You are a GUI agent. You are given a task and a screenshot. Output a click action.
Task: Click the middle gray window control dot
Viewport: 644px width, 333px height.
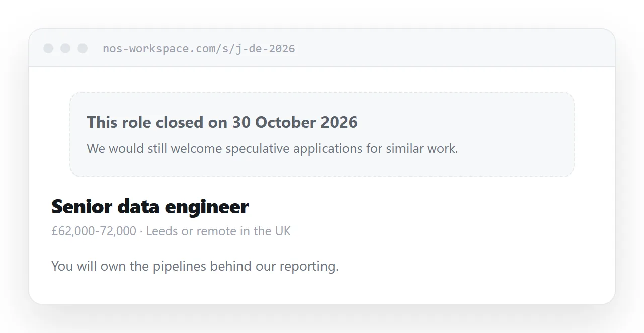[65, 48]
